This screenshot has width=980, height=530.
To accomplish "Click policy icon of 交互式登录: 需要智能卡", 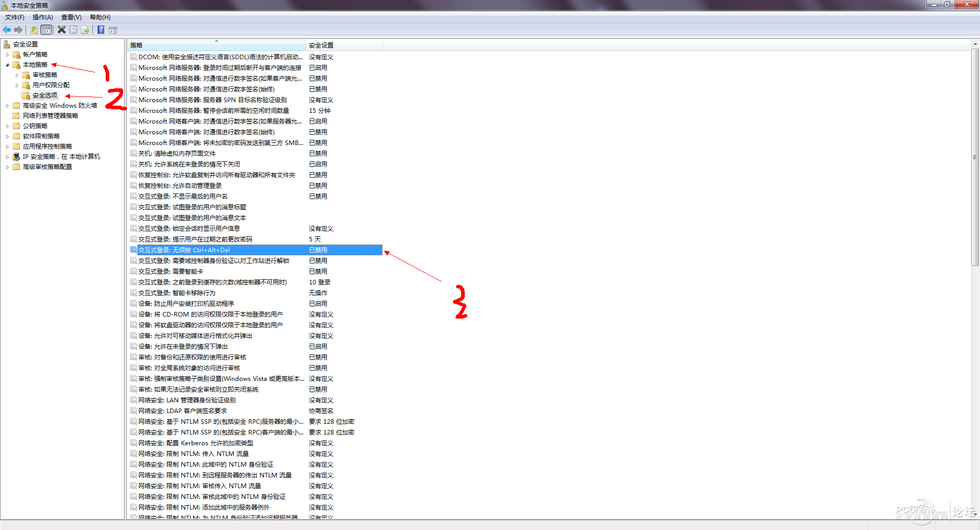I will point(133,271).
